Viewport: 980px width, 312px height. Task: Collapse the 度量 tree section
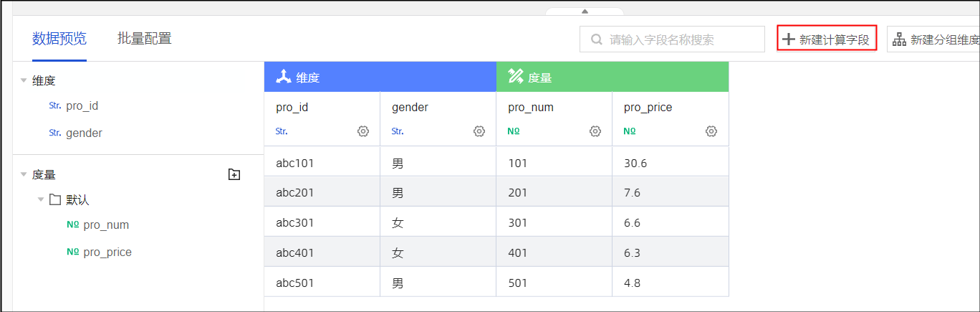click(x=24, y=174)
